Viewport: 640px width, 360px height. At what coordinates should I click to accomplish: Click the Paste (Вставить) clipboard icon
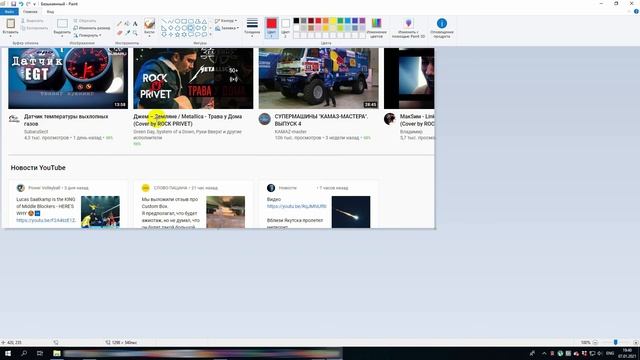click(11, 23)
